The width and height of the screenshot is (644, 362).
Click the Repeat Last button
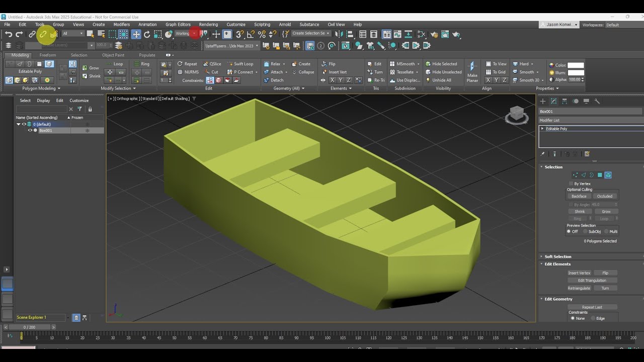point(592,307)
